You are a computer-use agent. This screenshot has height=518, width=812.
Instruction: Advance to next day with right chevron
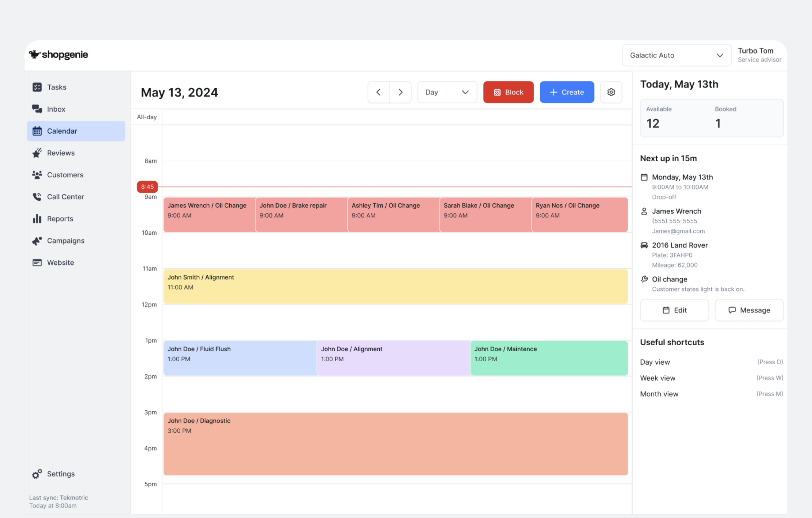click(x=400, y=92)
